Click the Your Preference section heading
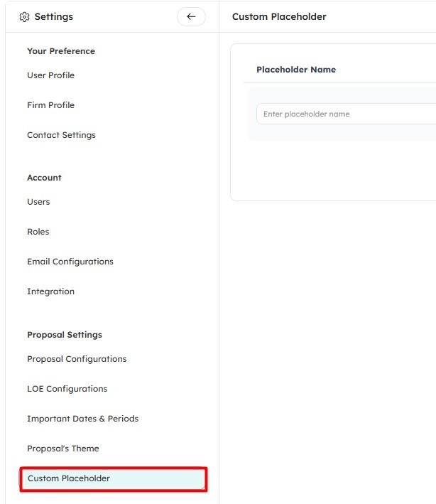This screenshot has width=436, height=504. [61, 51]
